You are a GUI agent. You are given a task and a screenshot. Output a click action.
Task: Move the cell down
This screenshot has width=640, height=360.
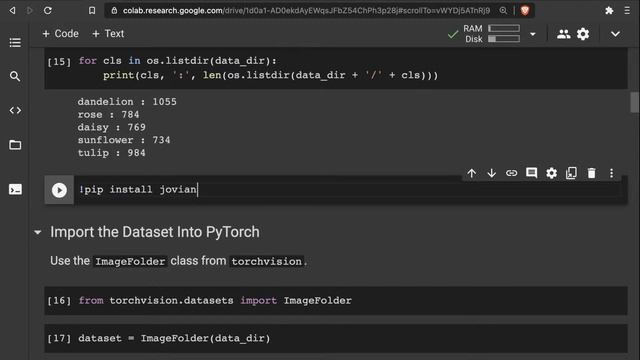tap(491, 173)
